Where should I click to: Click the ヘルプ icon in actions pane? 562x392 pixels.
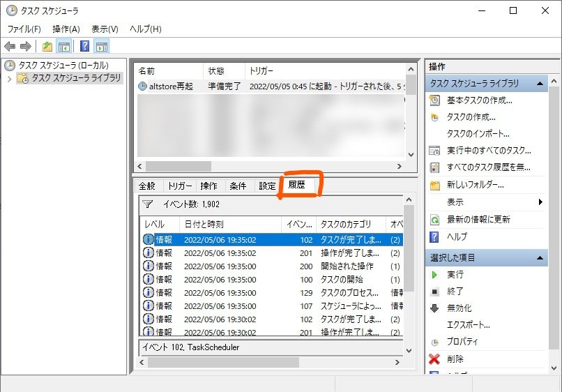tap(434, 236)
